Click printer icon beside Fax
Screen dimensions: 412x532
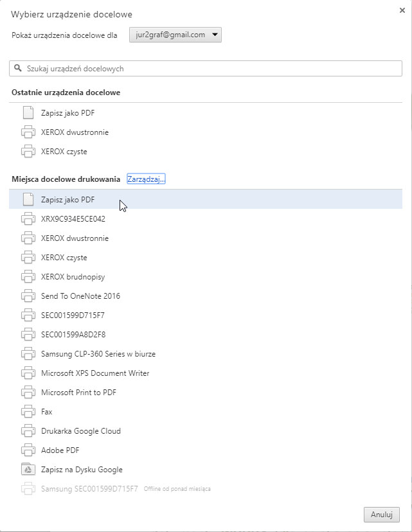pos(28,412)
